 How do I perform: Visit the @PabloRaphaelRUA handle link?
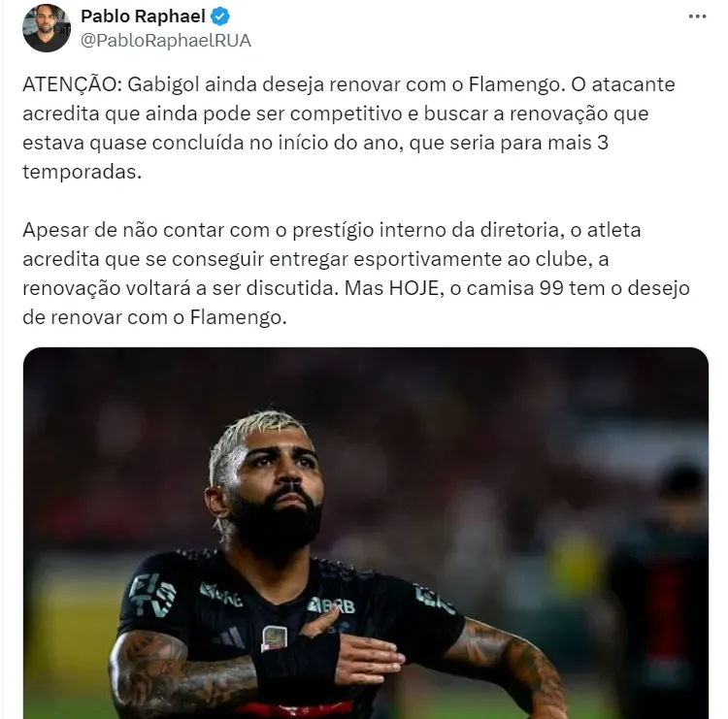[x=166, y=41]
